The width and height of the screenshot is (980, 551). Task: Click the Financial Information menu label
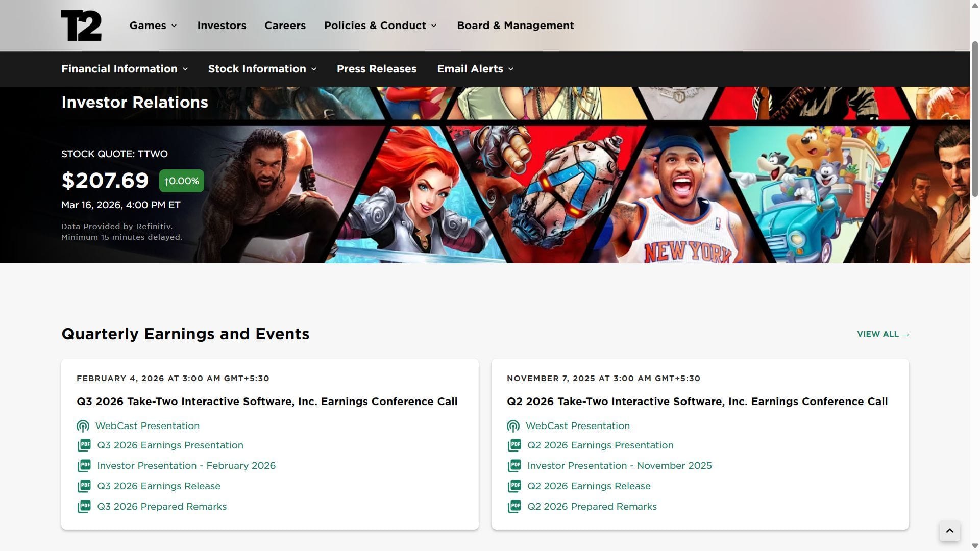119,69
